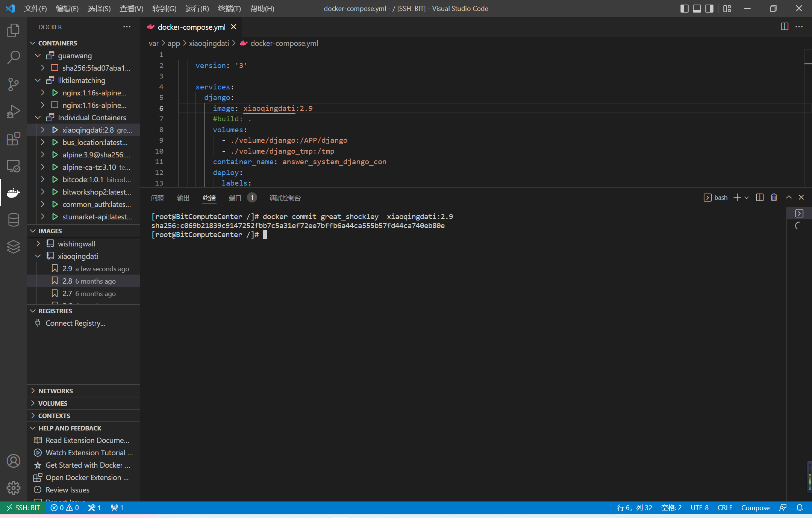Open the Remote Explorer view icon
The width and height of the screenshot is (812, 518).
coord(14,166)
